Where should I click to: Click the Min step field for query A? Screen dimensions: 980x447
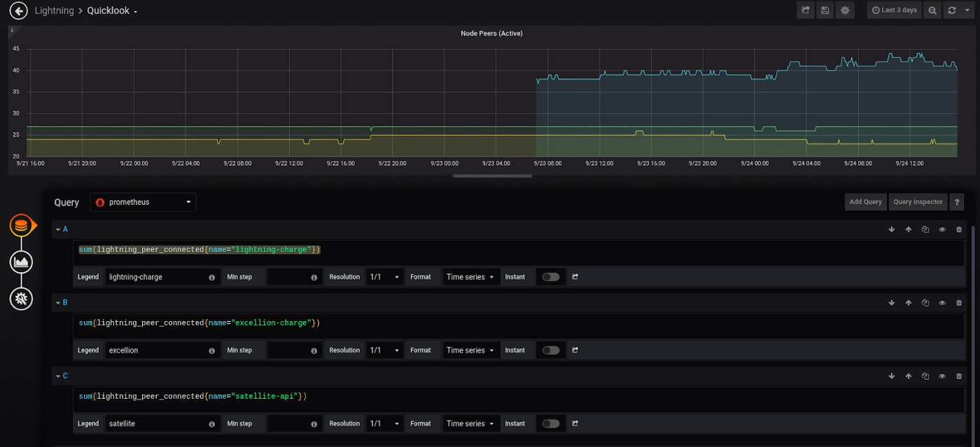295,277
